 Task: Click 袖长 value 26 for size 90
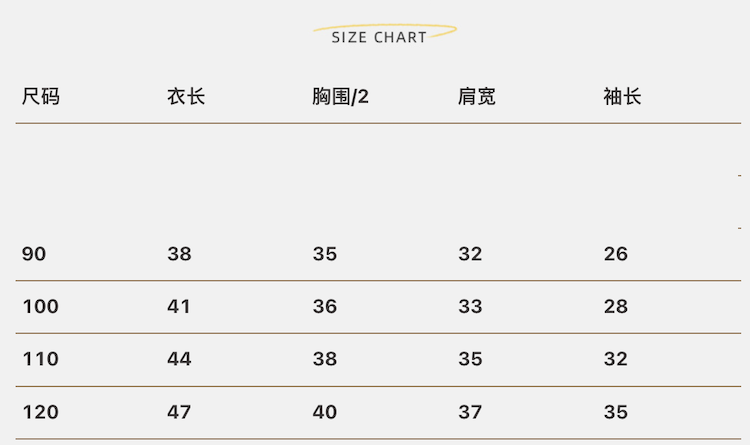tap(616, 254)
